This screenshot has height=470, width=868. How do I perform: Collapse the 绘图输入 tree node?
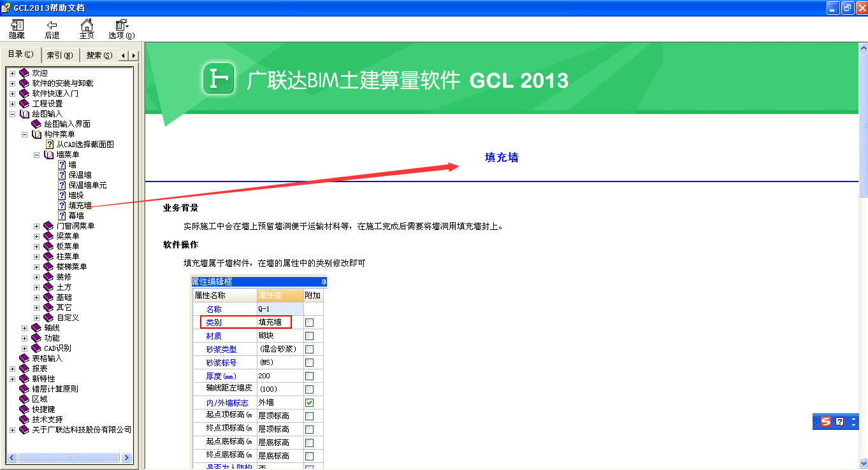pos(12,114)
